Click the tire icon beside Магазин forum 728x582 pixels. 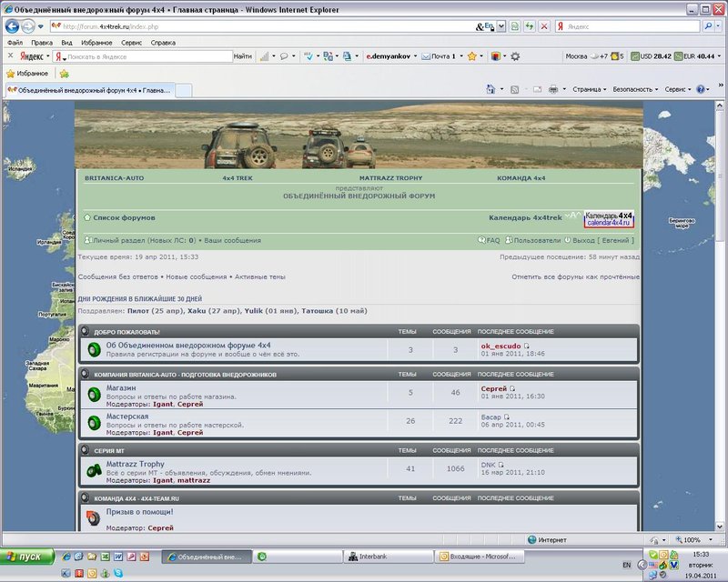(93, 393)
